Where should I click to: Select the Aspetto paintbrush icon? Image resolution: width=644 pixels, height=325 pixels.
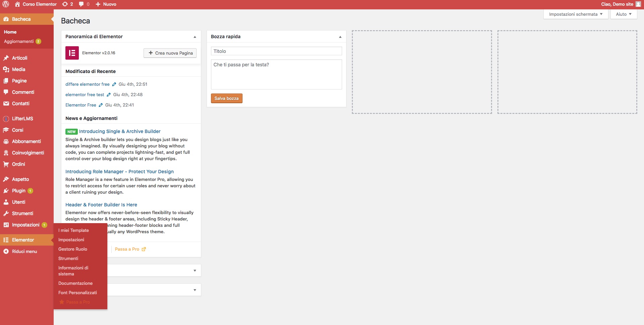[6, 179]
